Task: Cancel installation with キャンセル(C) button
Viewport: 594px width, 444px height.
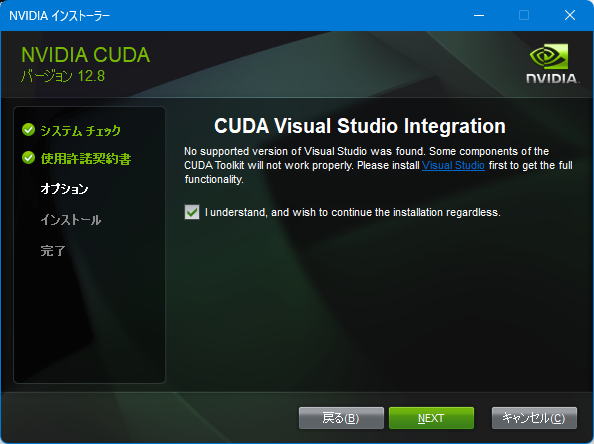Action: click(x=534, y=418)
